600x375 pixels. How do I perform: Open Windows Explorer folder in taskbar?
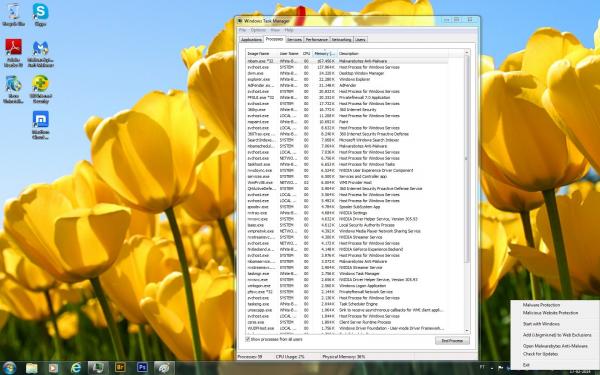pyautogui.click(x=32, y=368)
